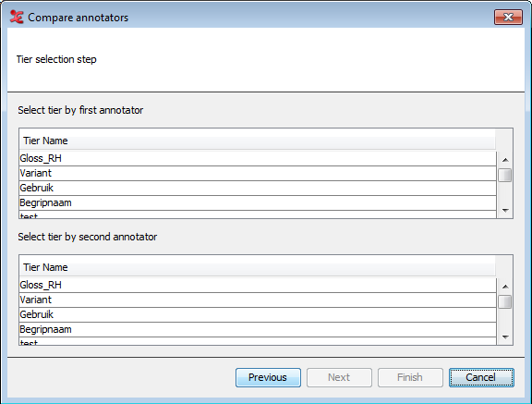Choose Gebruik in second annotator list
532x404 pixels.
(258, 314)
